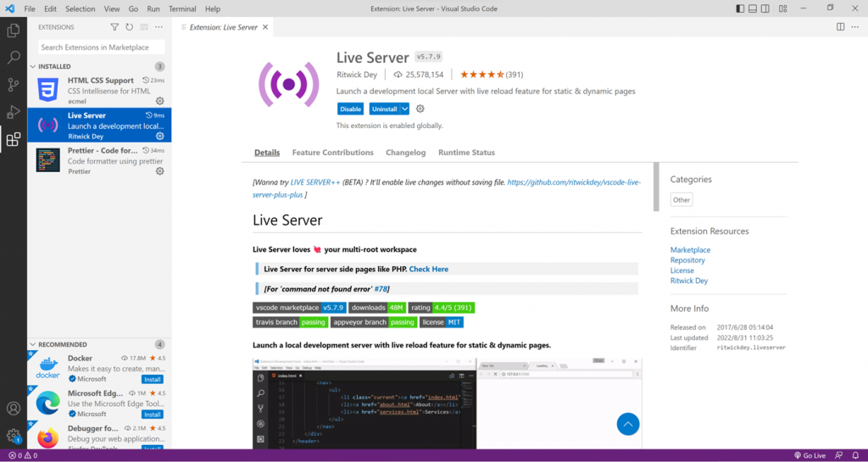Disable the Live Server extension
The width and height of the screenshot is (868, 462).
350,109
